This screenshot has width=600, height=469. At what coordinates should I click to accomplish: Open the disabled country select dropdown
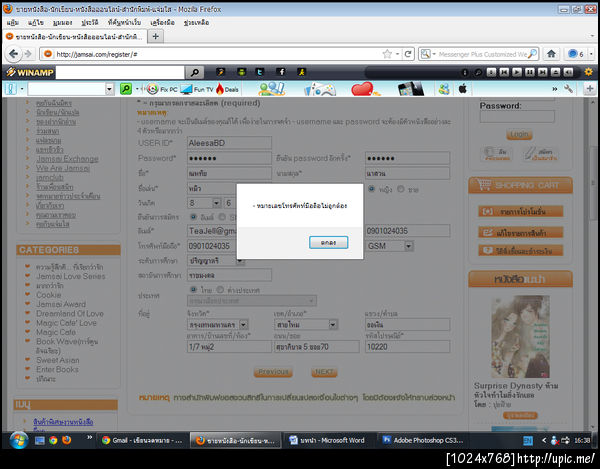(252, 301)
